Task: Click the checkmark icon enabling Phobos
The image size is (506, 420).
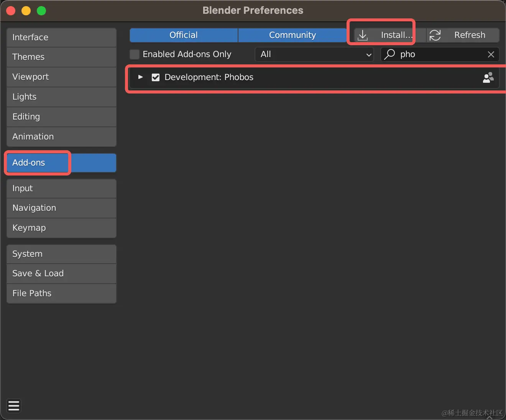Action: (x=156, y=77)
